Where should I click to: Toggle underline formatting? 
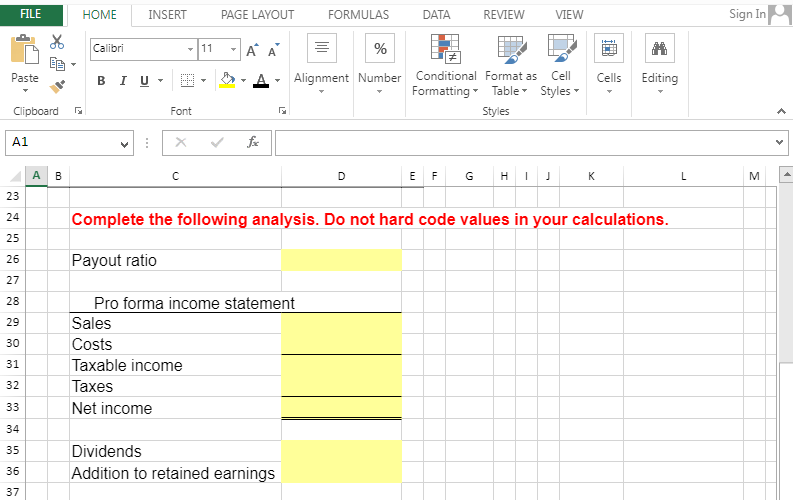(145, 80)
